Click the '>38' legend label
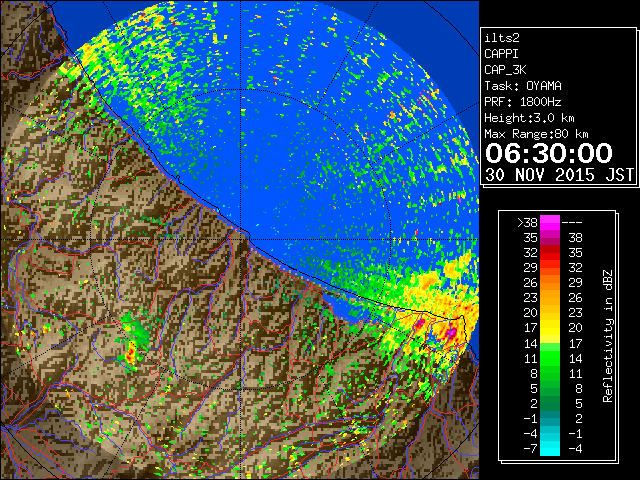The image size is (640, 480). (x=527, y=222)
